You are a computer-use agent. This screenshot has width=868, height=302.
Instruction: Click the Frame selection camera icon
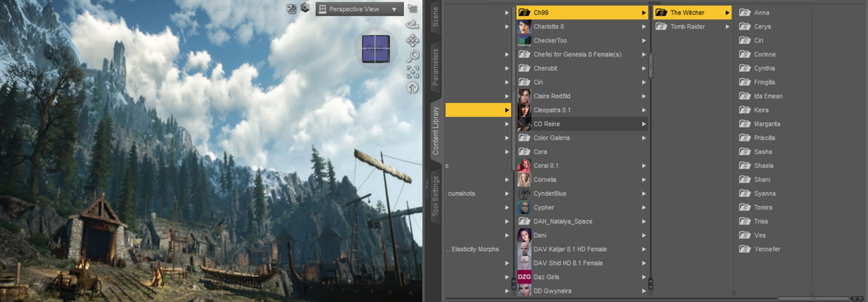412,72
